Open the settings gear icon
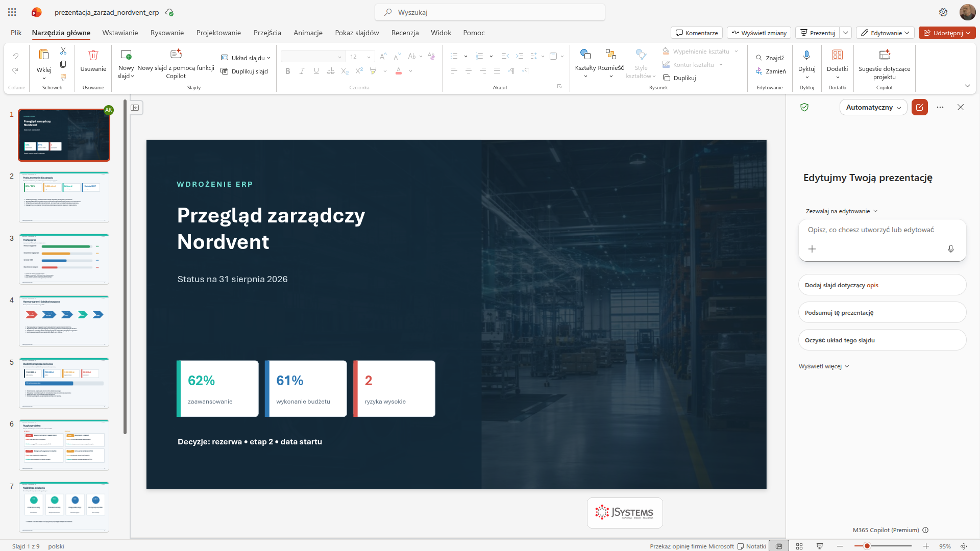Viewport: 980px width, 551px height. coord(943,12)
